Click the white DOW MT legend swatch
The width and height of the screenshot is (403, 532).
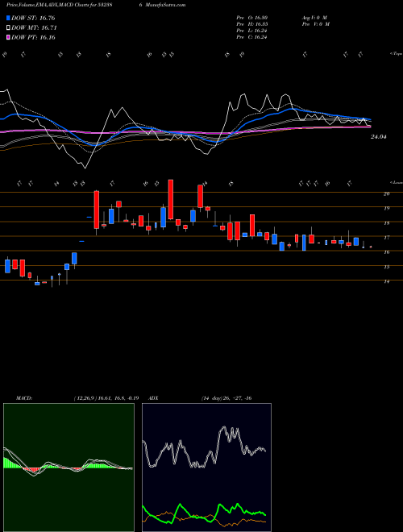tap(8, 27)
